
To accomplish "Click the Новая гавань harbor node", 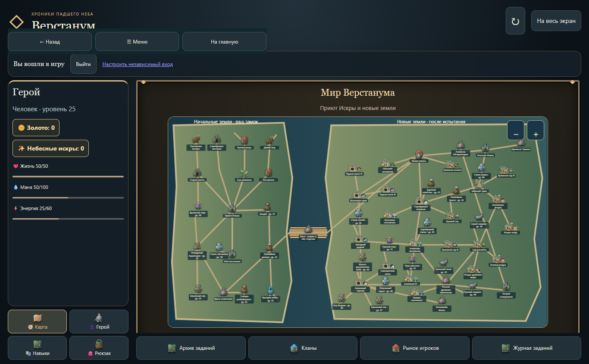I will (419, 154).
